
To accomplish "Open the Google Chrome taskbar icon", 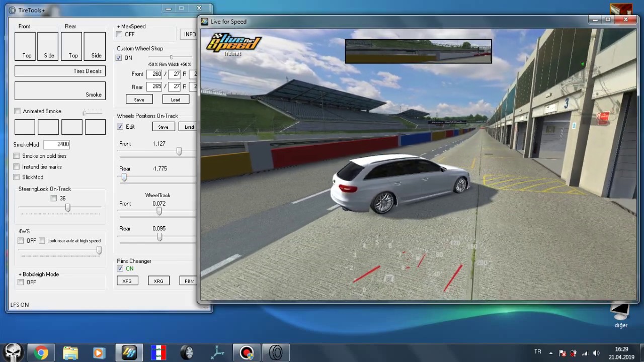I will (41, 353).
